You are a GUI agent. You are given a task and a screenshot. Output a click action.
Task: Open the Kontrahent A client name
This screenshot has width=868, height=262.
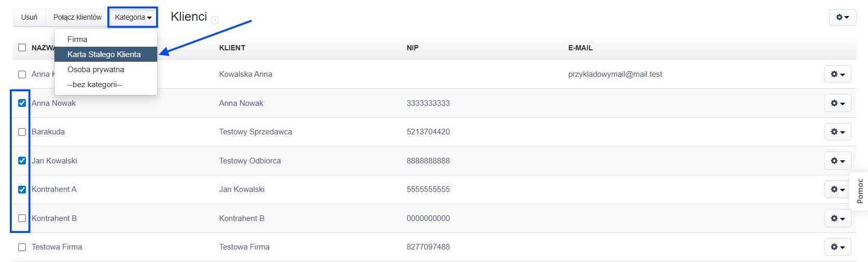pyautogui.click(x=54, y=189)
